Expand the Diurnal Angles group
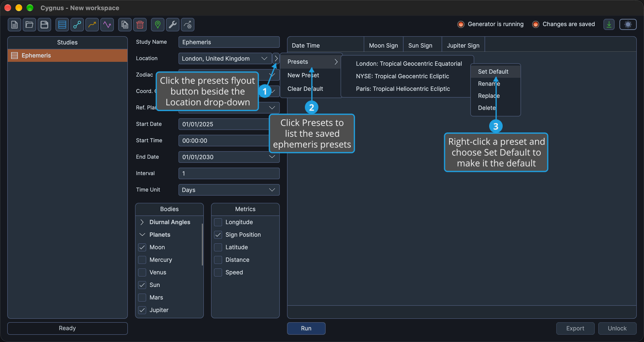Screen dimensions: 644x342 click(142, 222)
